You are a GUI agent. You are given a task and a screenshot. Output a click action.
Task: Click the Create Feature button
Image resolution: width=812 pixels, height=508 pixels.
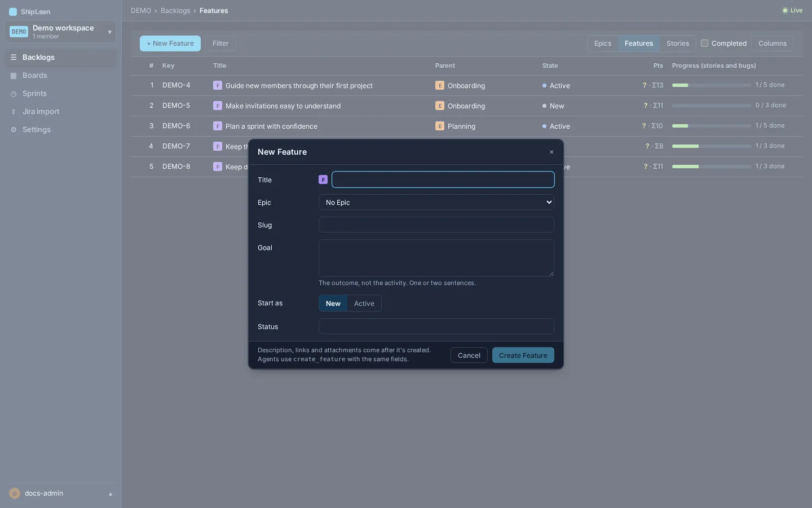pyautogui.click(x=523, y=355)
